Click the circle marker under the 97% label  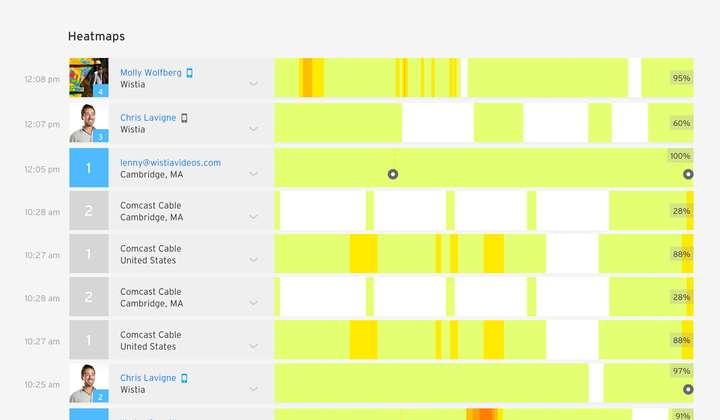(688, 389)
